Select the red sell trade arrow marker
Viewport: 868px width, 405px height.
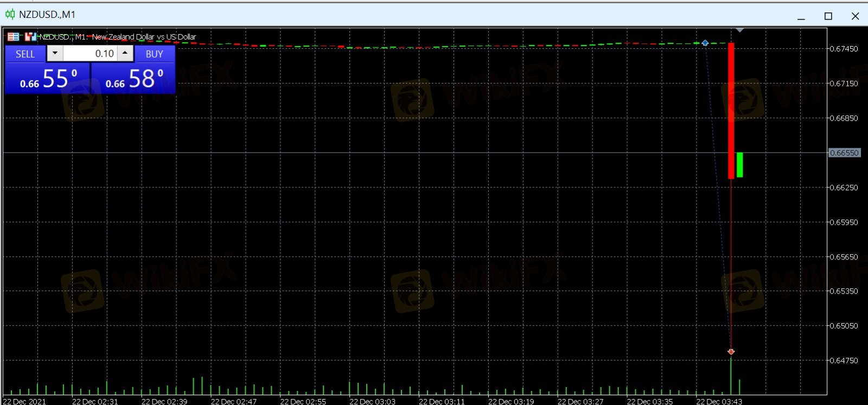coord(731,352)
